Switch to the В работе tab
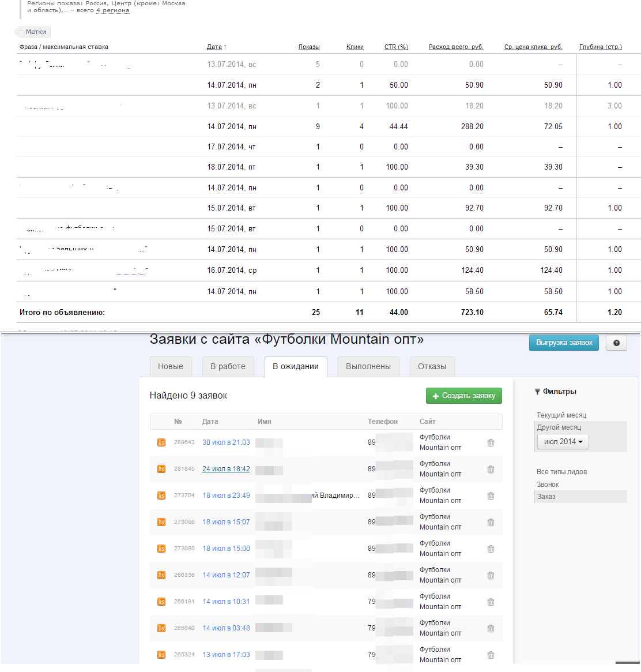 pyautogui.click(x=228, y=366)
